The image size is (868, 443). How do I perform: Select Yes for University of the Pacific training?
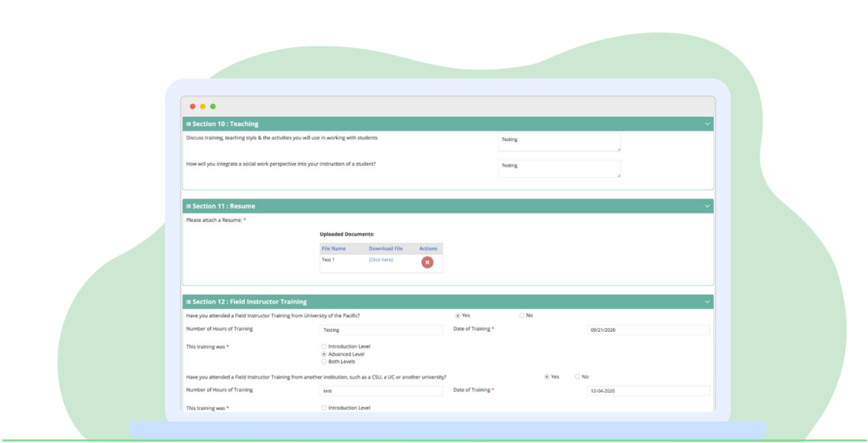pyautogui.click(x=458, y=316)
